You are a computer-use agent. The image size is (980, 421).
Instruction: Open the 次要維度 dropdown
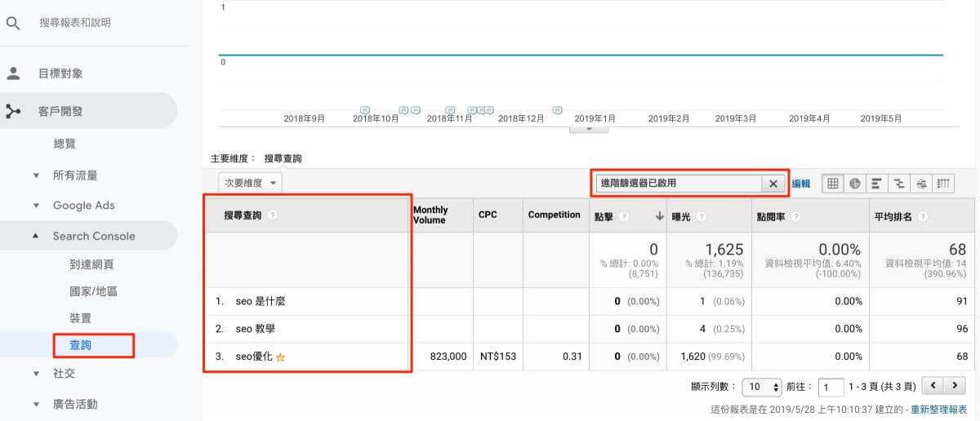(x=251, y=184)
